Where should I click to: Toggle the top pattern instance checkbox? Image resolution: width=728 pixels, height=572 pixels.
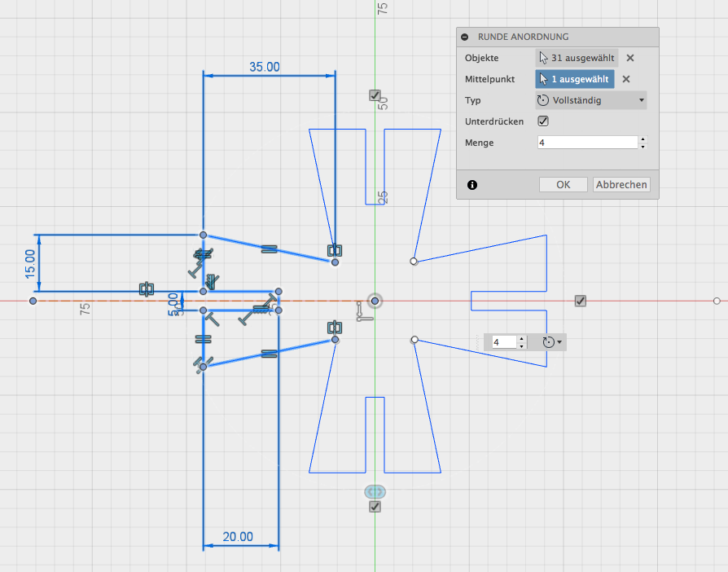click(x=375, y=95)
